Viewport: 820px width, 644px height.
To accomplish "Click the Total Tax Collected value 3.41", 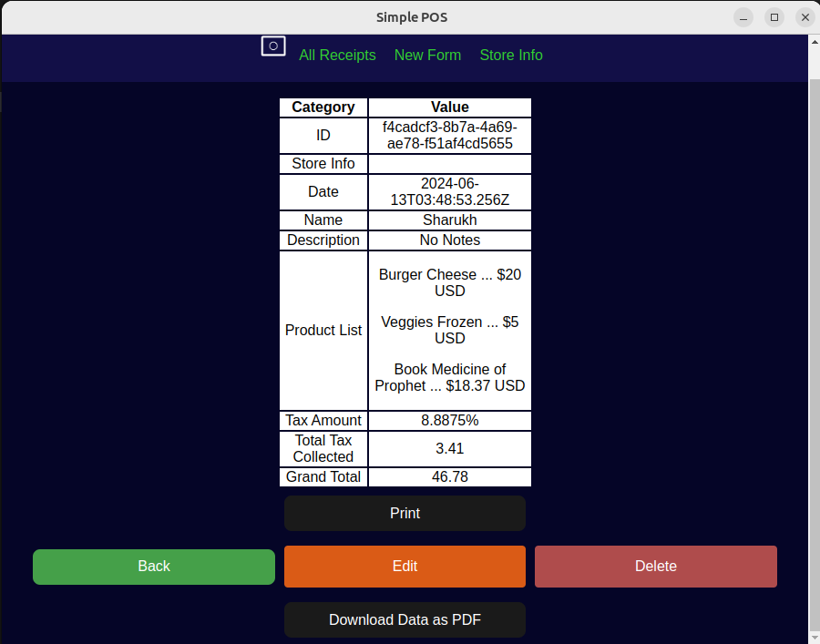I will click(x=449, y=448).
